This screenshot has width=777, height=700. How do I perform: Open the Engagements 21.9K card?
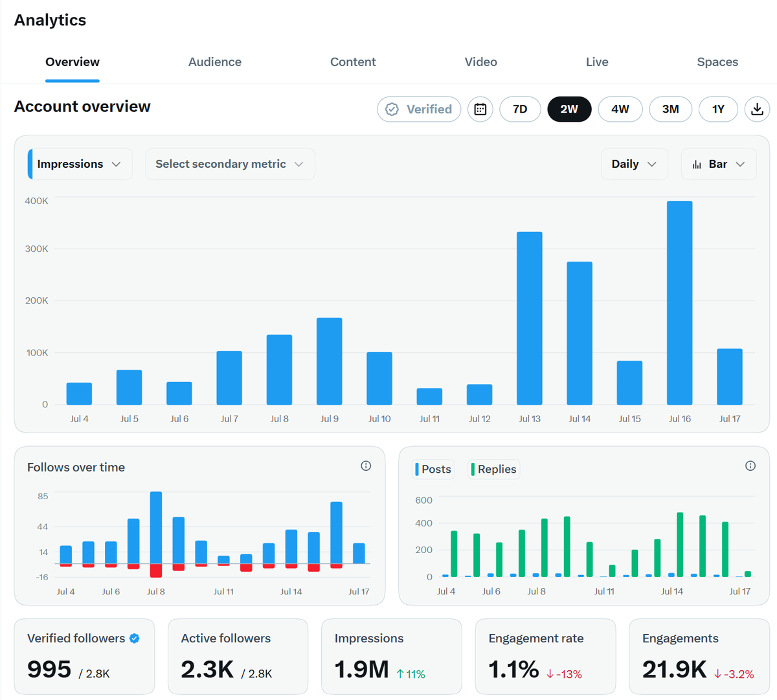click(699, 657)
